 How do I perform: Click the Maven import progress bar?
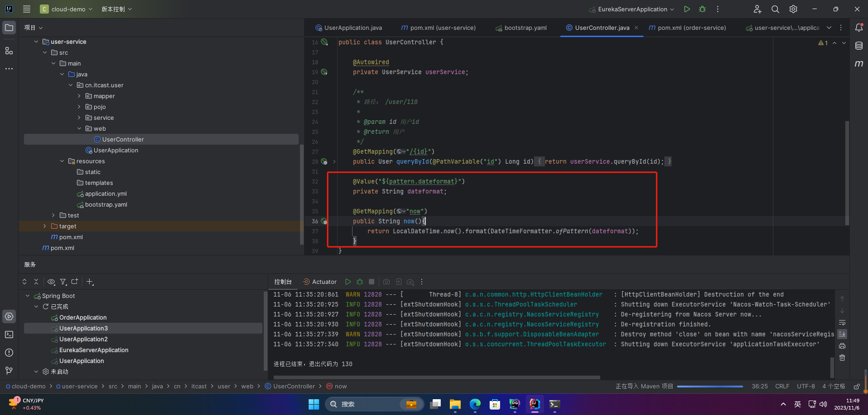tap(710, 387)
